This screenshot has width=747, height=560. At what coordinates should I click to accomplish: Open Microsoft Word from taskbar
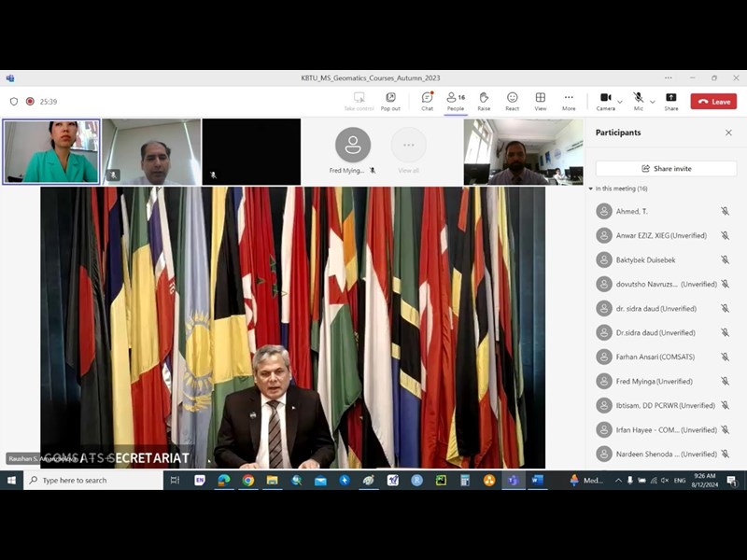point(537,480)
